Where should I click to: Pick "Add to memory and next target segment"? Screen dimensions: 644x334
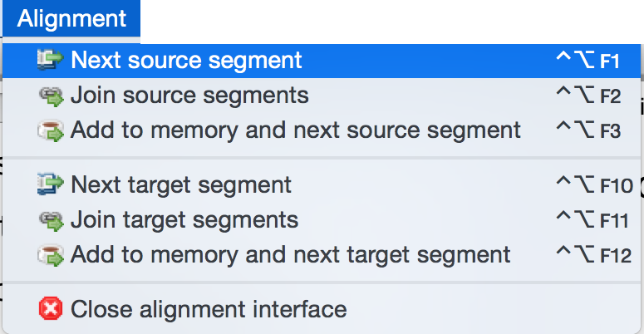pos(291,254)
